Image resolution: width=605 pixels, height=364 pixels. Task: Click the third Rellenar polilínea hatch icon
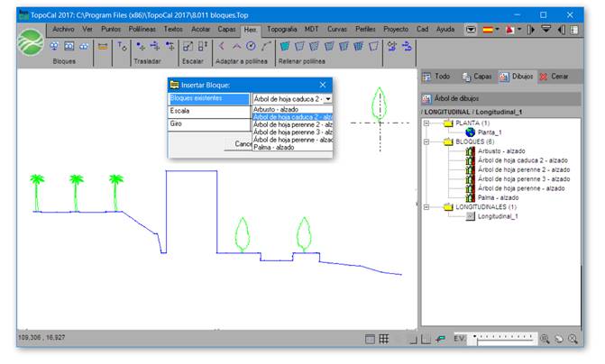pos(314,46)
